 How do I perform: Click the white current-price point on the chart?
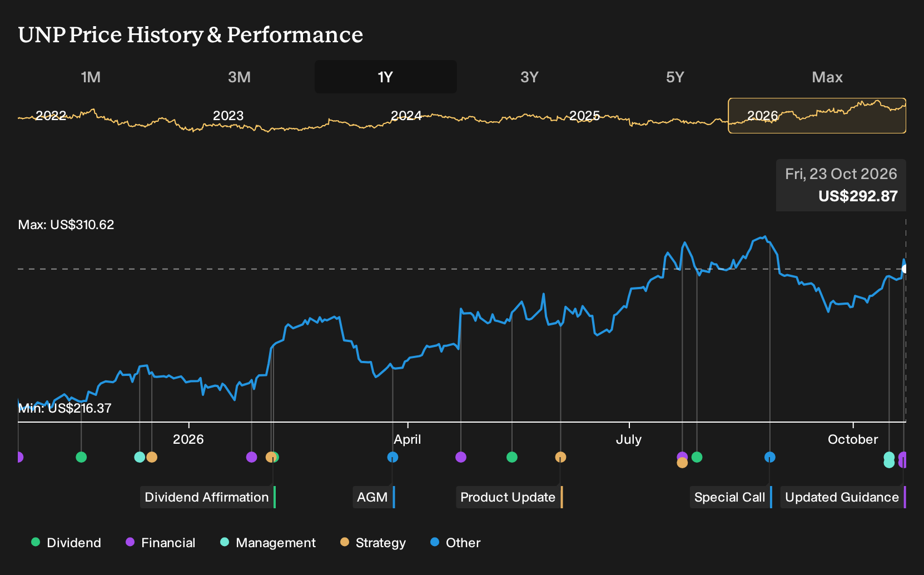[905, 269]
